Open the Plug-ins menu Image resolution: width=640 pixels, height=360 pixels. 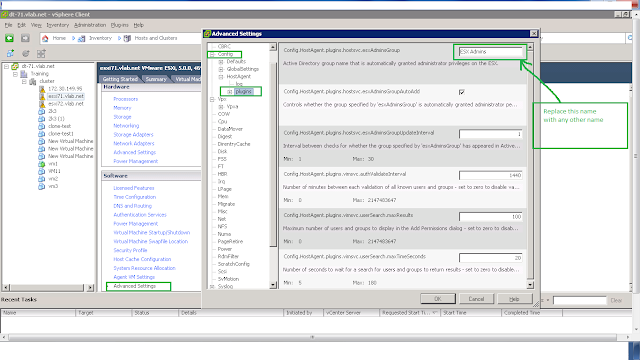click(x=120, y=25)
